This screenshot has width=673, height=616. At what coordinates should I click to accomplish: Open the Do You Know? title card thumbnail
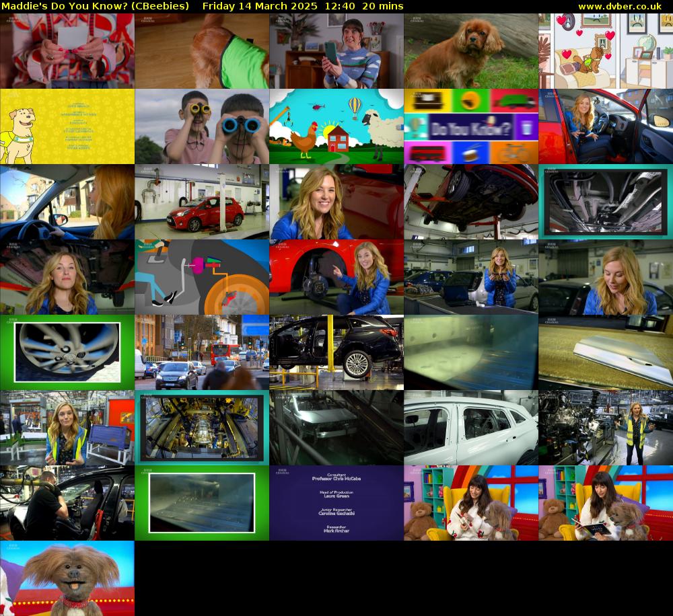[x=471, y=126]
